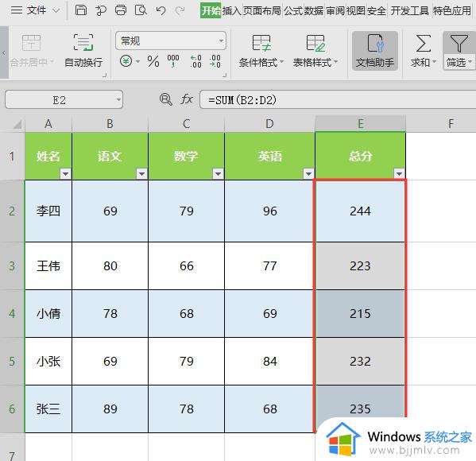Select column E header

(x=360, y=124)
